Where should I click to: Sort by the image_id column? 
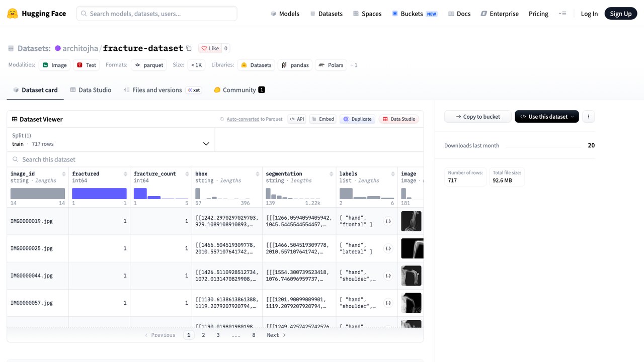[64, 174]
